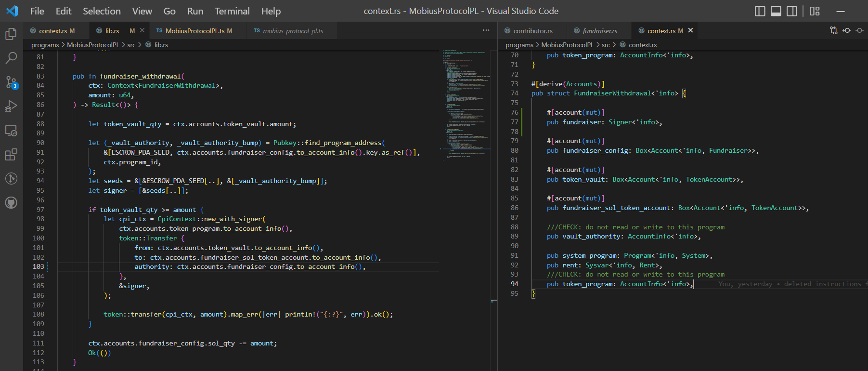The image size is (868, 371).
Task: Open the Customize Layout icon
Action: click(x=815, y=11)
